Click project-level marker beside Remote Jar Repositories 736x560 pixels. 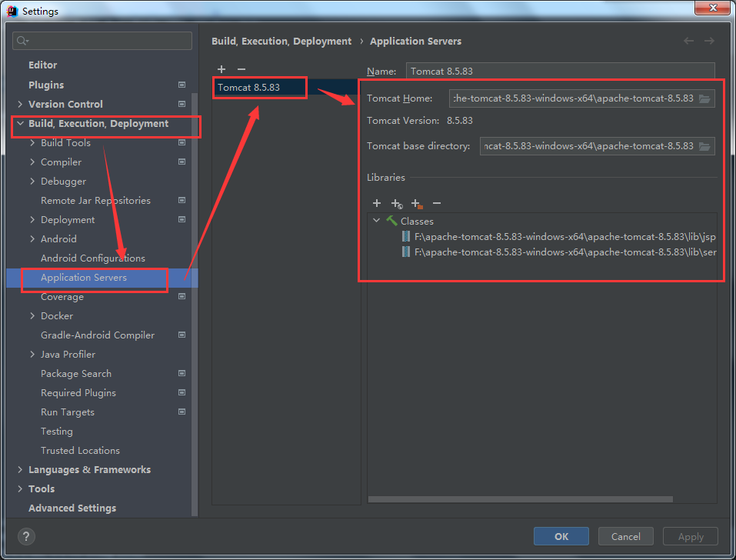click(182, 200)
